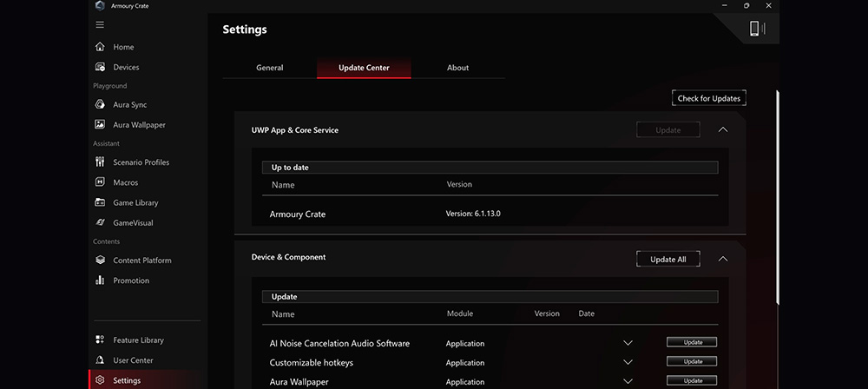The image size is (868, 389).
Task: Click the Version: 6.1.13.0 text
Action: 473,214
